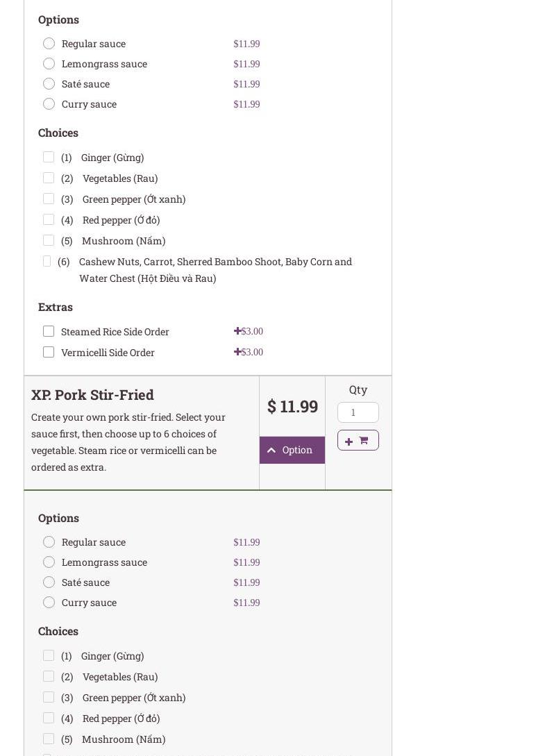Check Mushroom (Nấm) in the Choices above Extras

[49, 241]
